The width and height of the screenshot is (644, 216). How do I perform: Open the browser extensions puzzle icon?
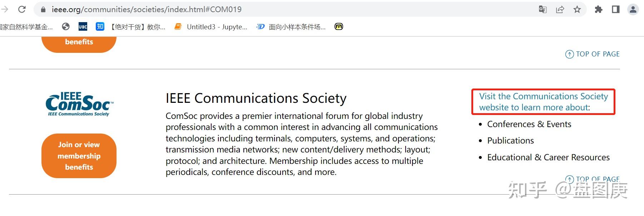598,9
